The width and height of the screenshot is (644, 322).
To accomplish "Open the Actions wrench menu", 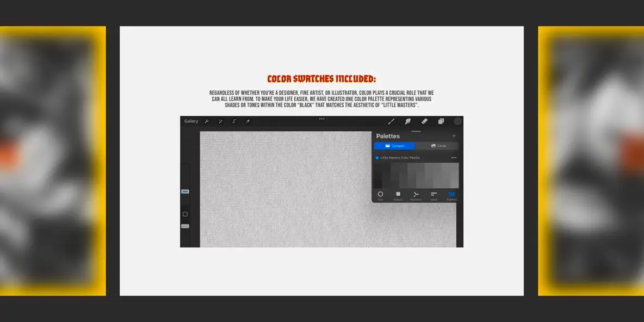I will pos(206,121).
